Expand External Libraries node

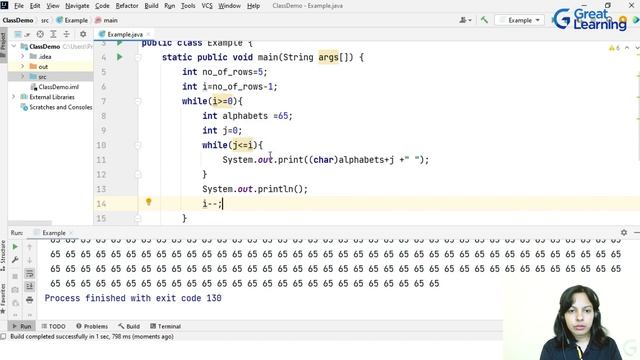[x=14, y=97]
